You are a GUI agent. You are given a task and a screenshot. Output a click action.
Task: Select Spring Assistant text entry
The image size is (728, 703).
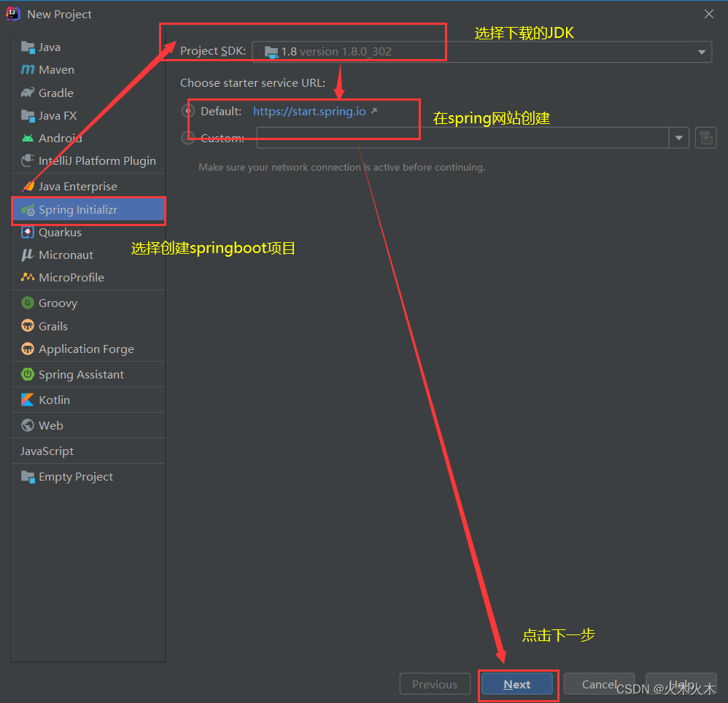pos(81,374)
